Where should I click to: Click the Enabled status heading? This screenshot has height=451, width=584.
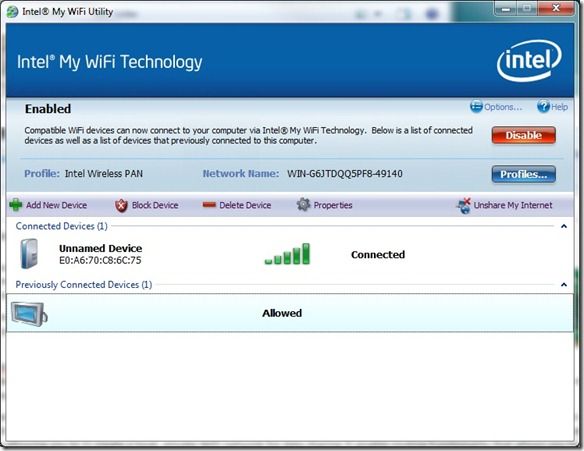[48, 109]
